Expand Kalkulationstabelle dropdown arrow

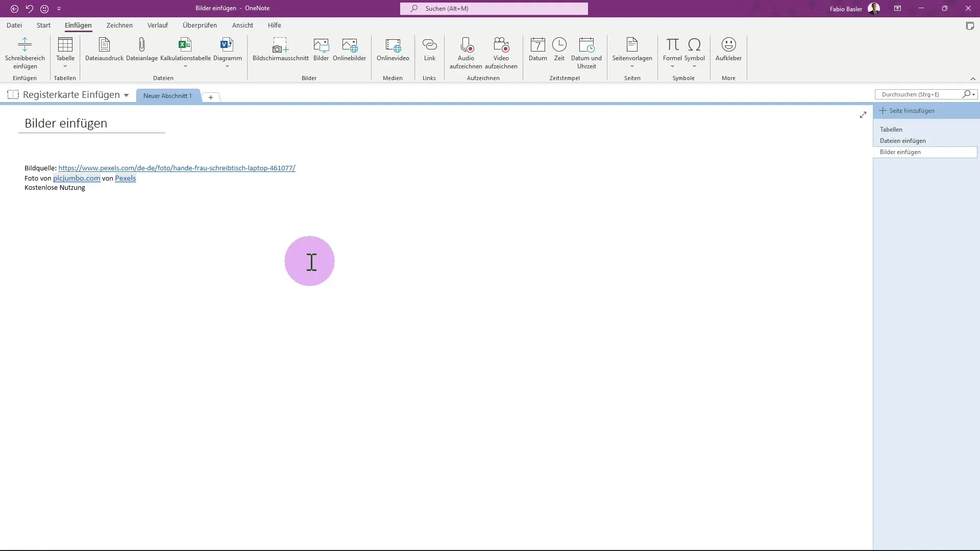(185, 66)
